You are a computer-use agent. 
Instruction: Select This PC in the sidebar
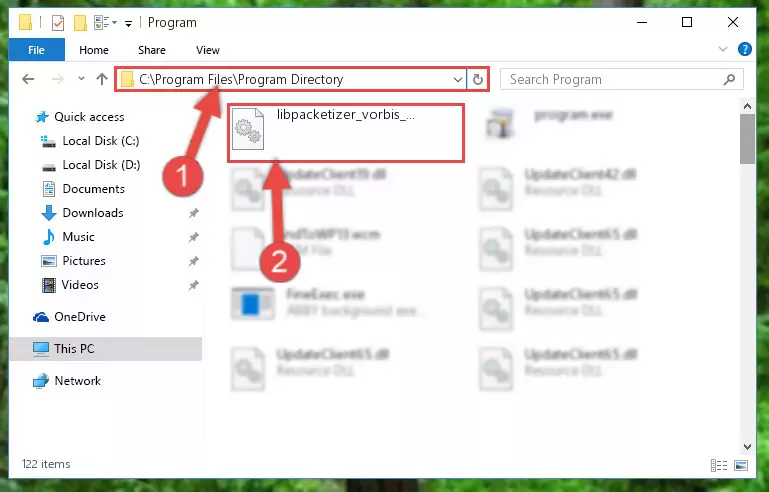106,349
